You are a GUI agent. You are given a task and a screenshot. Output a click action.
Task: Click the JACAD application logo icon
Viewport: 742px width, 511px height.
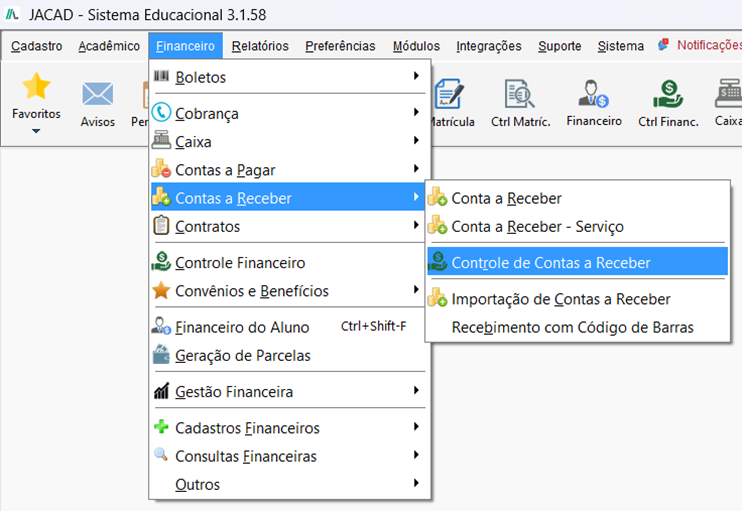(12, 14)
